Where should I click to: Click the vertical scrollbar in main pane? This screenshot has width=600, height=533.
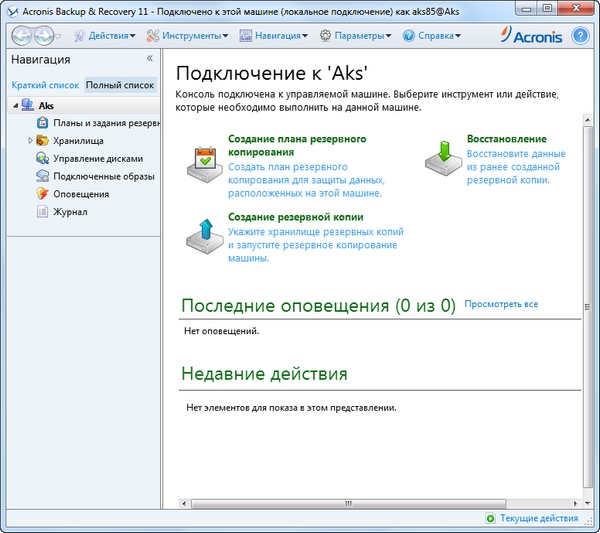[x=588, y=300]
